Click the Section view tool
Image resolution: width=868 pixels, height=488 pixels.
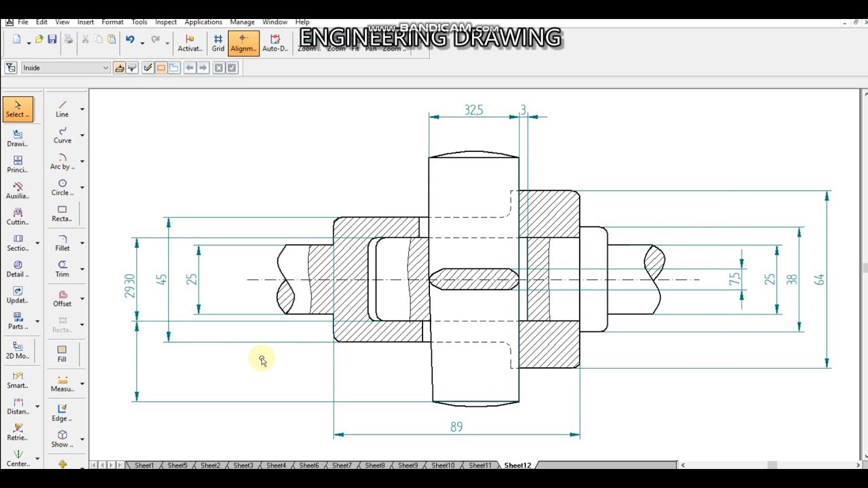click(x=18, y=243)
